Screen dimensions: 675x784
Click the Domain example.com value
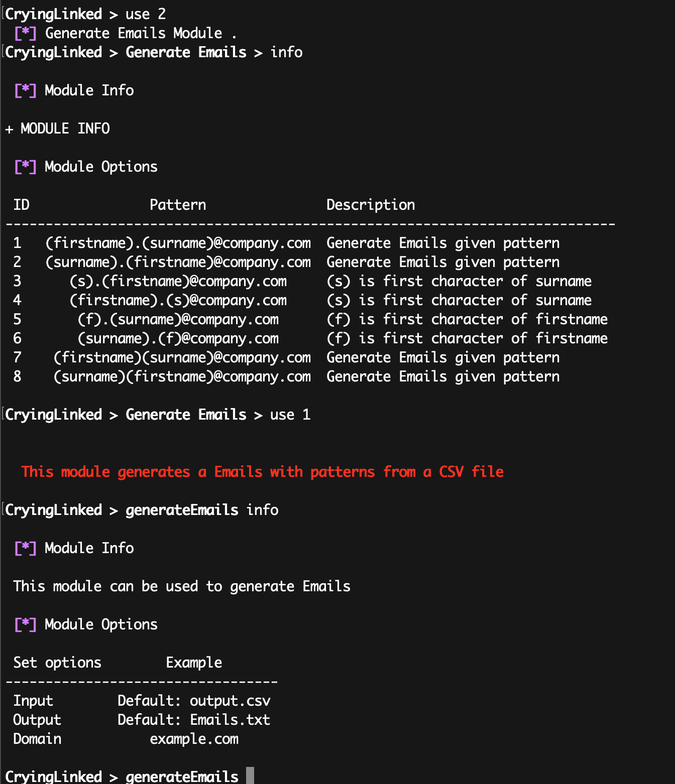point(194,739)
